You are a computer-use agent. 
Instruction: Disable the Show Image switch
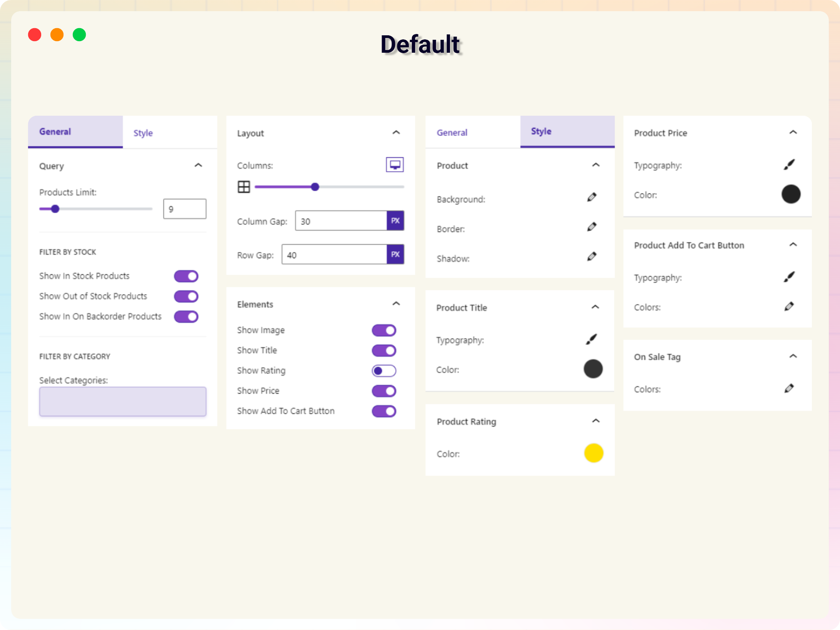tap(384, 330)
